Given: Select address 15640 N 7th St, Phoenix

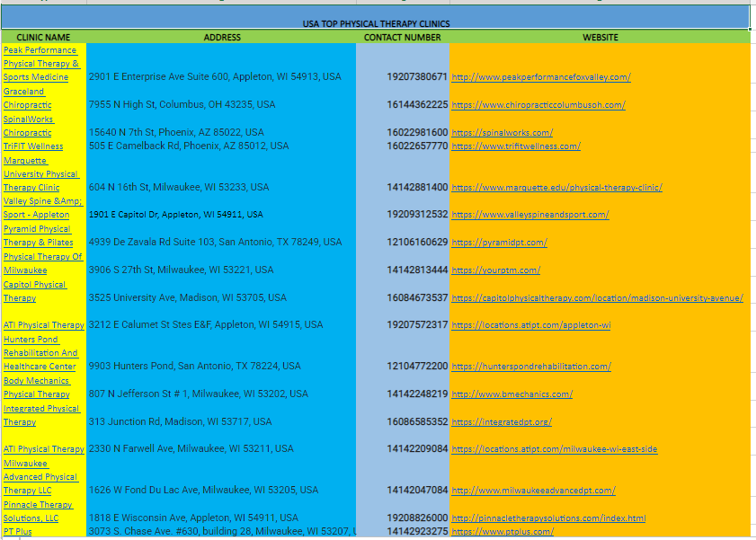Looking at the screenshot, I should (176, 132).
